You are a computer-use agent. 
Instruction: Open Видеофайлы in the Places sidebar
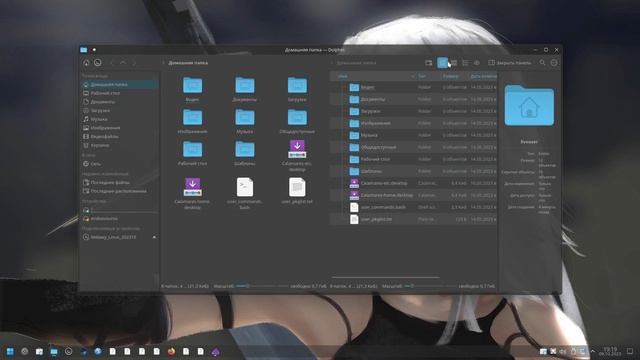click(x=119, y=137)
